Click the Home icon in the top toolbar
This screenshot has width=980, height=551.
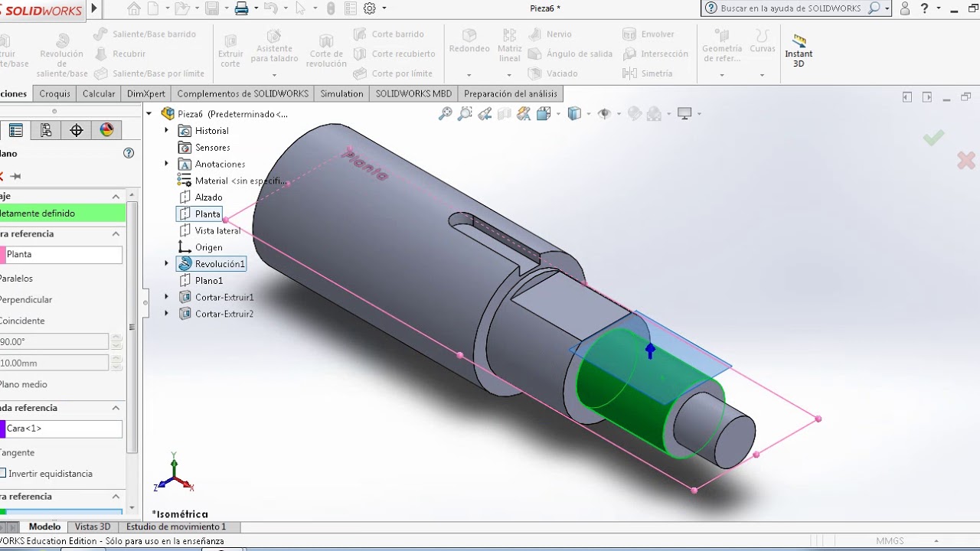(134, 8)
